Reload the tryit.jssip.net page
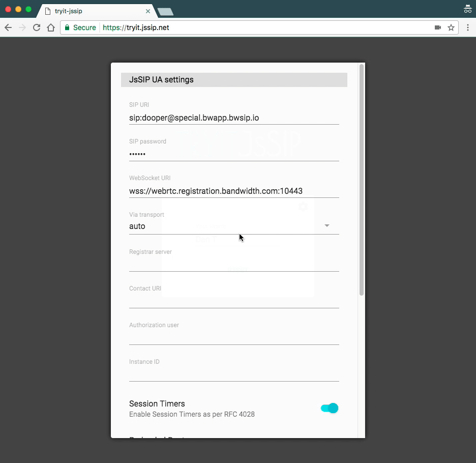The image size is (476, 463). [x=37, y=27]
